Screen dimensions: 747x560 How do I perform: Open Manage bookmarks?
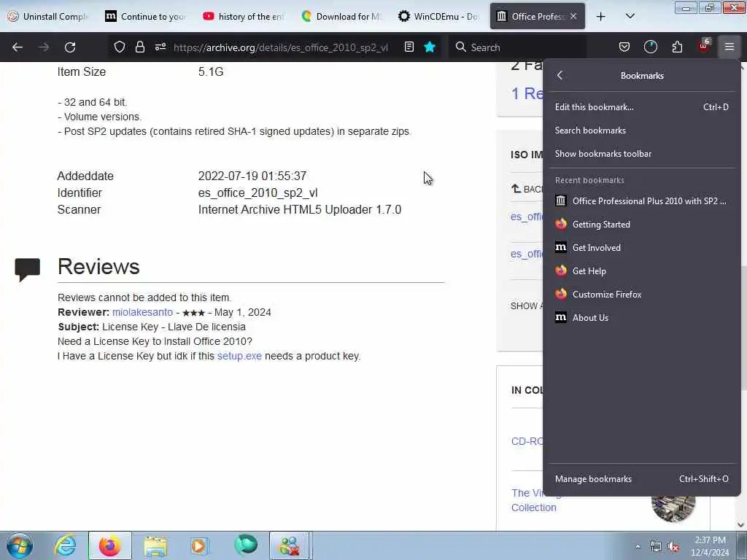[642, 479]
